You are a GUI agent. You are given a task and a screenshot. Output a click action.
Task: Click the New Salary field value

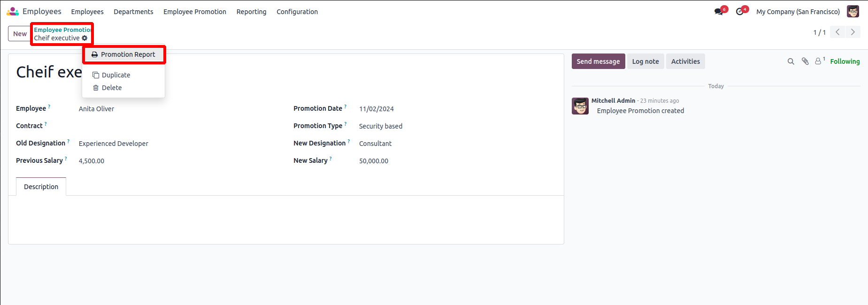point(374,161)
